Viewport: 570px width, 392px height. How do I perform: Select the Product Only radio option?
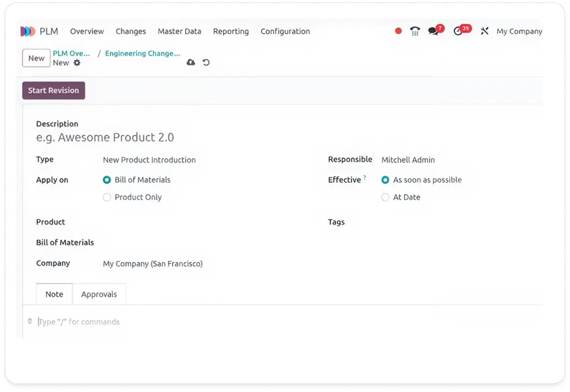coord(107,197)
